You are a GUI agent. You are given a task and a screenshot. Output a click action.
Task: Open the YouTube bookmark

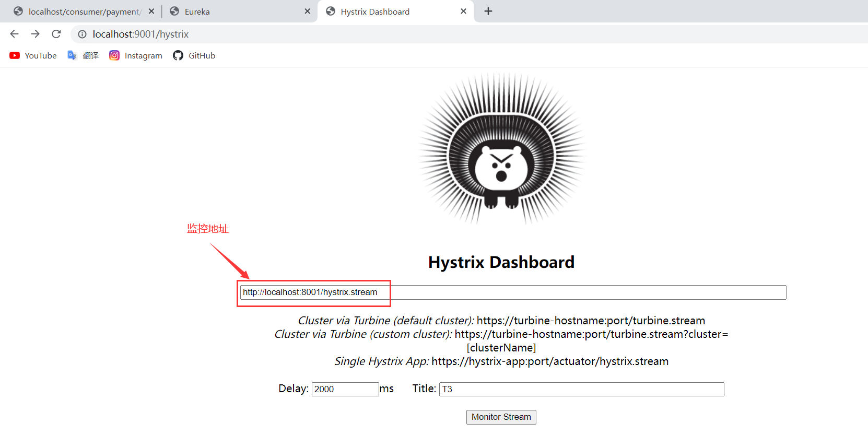33,55
